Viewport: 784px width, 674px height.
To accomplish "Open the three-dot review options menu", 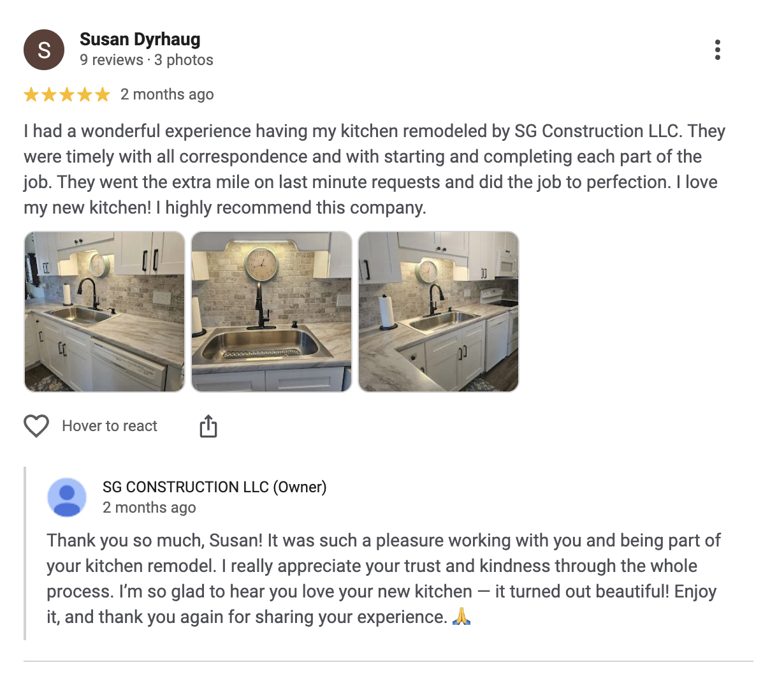I will tap(718, 50).
